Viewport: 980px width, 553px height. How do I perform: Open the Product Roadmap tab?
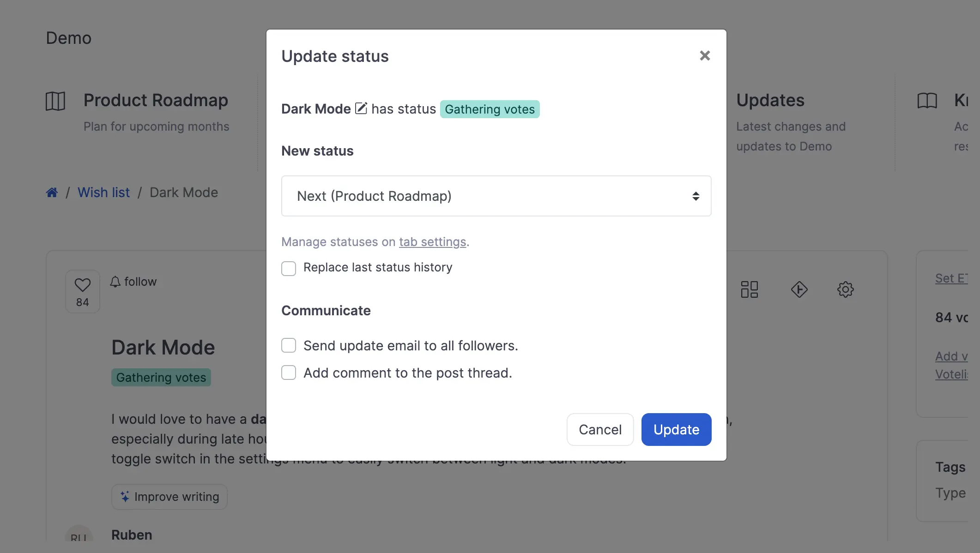click(x=156, y=101)
